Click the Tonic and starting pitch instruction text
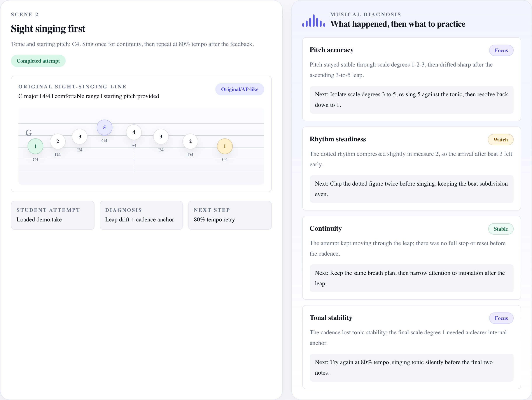532x400 pixels. [133, 44]
